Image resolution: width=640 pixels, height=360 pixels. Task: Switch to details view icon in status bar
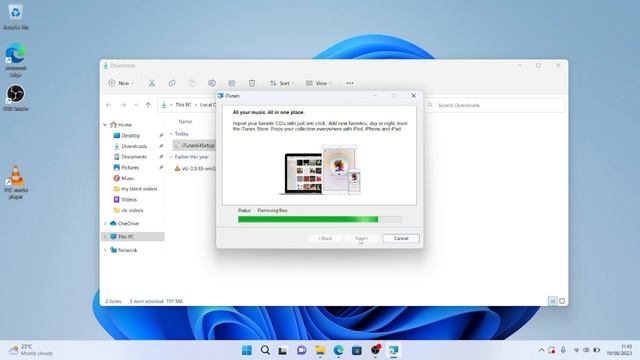(x=552, y=301)
